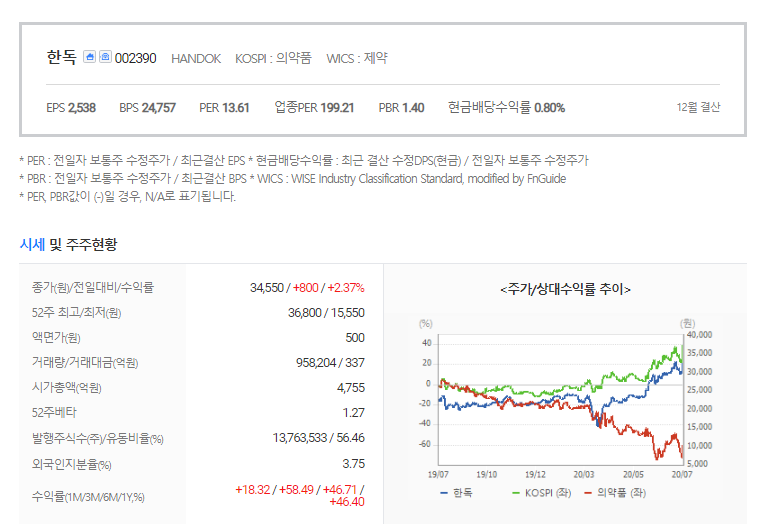This screenshot has height=524, width=765.
Task: Select the one-year return +46.40
Action: tap(347, 502)
